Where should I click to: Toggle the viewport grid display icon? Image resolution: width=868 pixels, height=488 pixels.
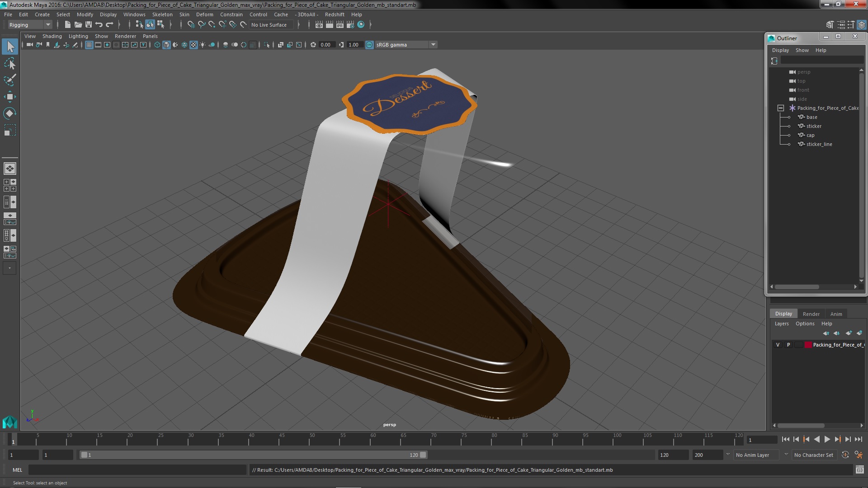(x=89, y=45)
